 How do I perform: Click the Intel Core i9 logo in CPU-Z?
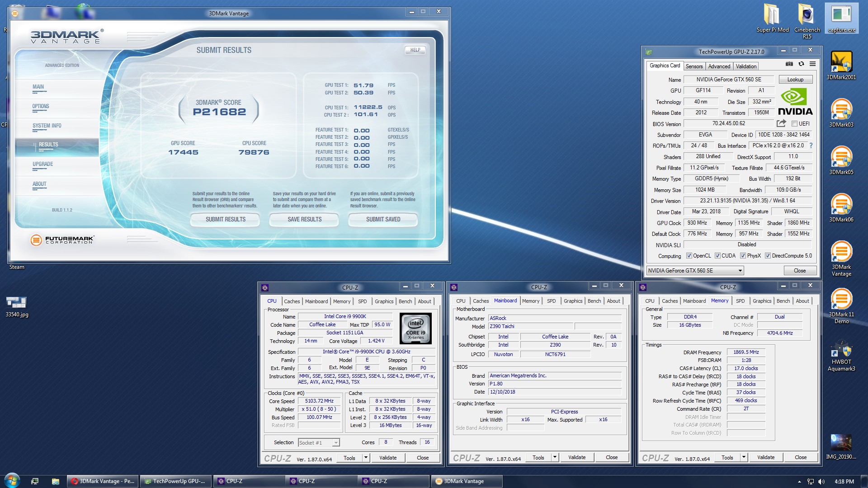point(415,328)
